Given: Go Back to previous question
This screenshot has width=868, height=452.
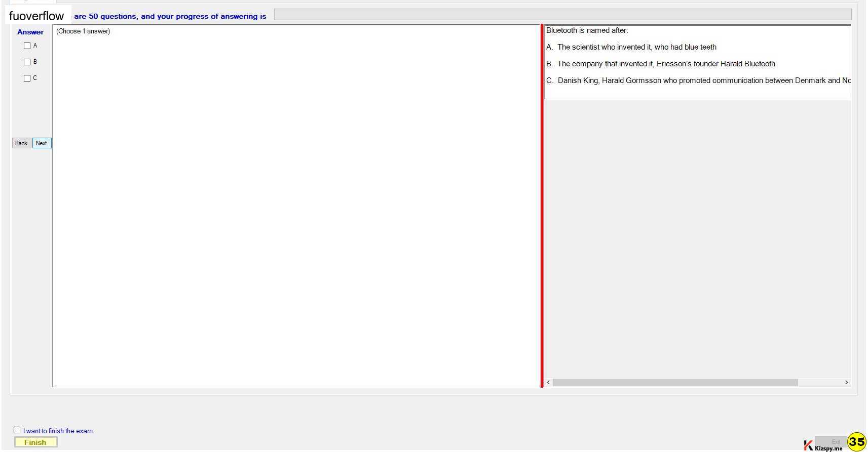Looking at the screenshot, I should coord(21,143).
